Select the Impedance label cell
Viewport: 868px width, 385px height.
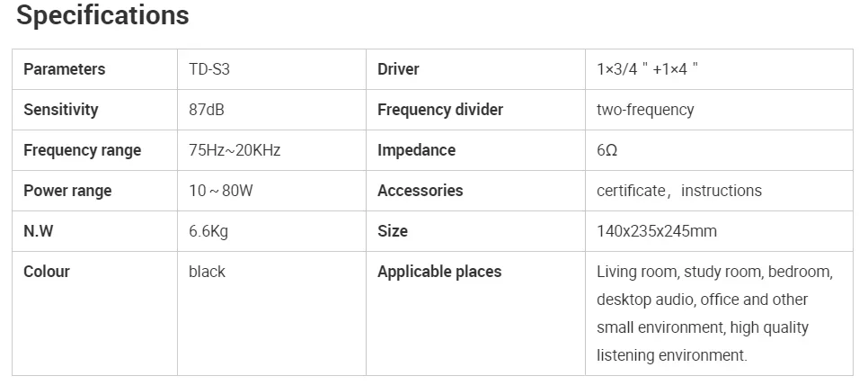pyautogui.click(x=416, y=150)
